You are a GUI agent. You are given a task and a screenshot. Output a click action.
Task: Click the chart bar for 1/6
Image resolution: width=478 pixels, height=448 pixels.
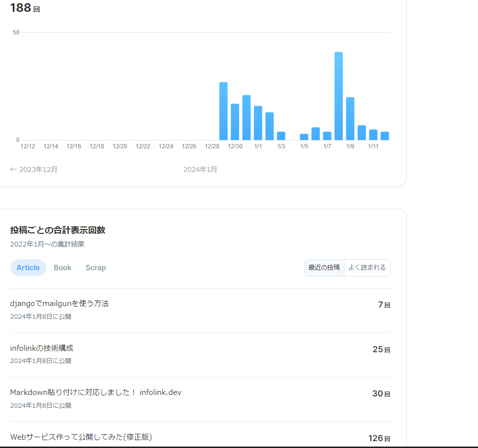click(x=316, y=134)
